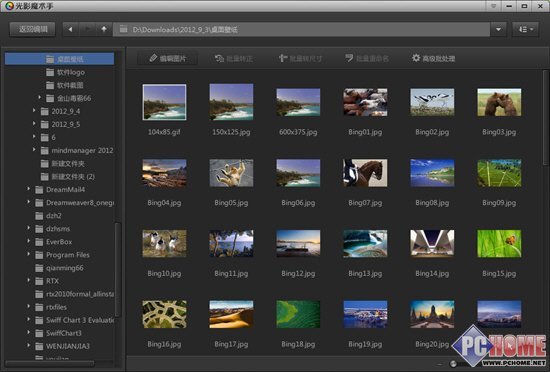The image size is (550, 372).
Task: Click the forward arrow navigation button
Action: click(x=87, y=29)
